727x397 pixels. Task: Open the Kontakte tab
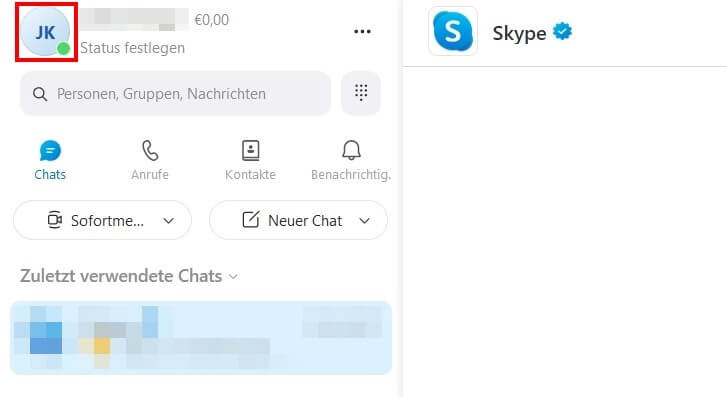tap(250, 160)
